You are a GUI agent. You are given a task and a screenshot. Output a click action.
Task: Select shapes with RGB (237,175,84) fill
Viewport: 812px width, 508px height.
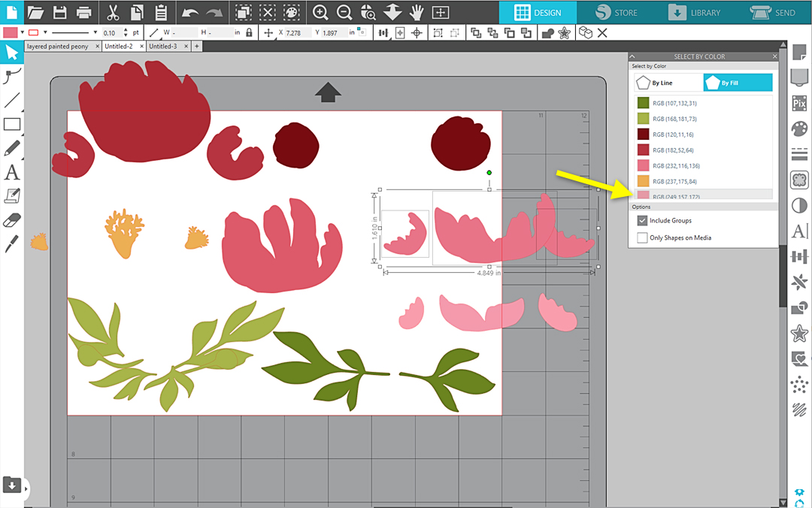703,181
